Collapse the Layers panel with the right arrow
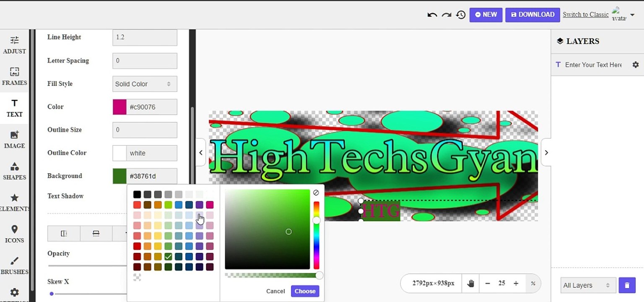This screenshot has width=644, height=302. (x=546, y=153)
